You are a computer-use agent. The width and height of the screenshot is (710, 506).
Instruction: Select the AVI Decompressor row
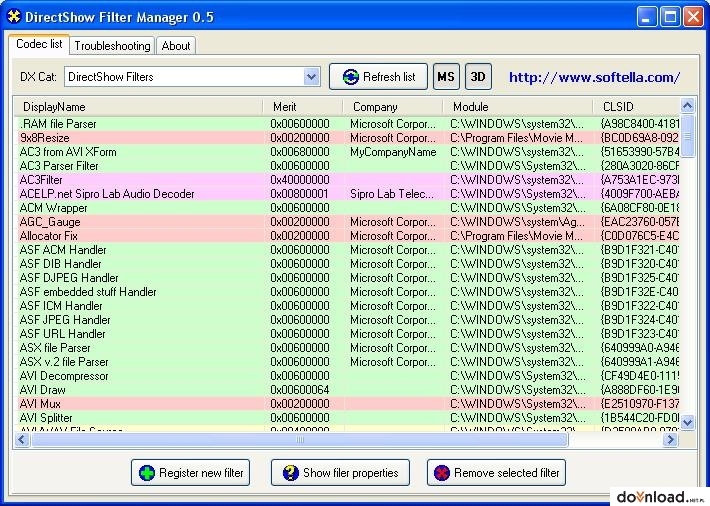click(347, 376)
